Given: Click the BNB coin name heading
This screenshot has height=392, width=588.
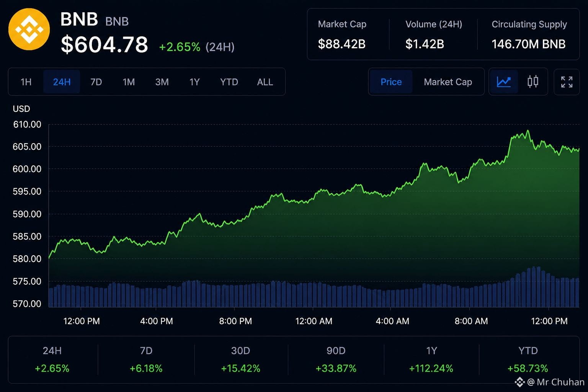Looking at the screenshot, I should point(79,19).
